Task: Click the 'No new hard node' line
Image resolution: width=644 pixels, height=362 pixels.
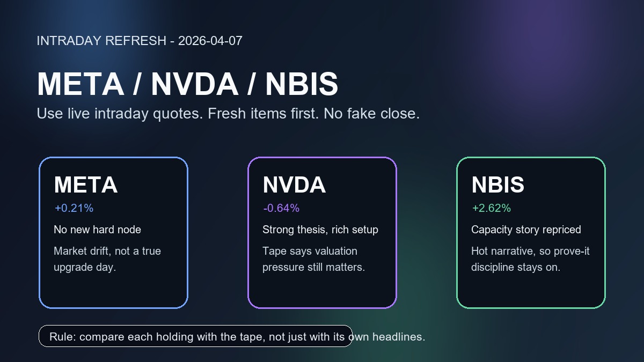Action: click(97, 230)
